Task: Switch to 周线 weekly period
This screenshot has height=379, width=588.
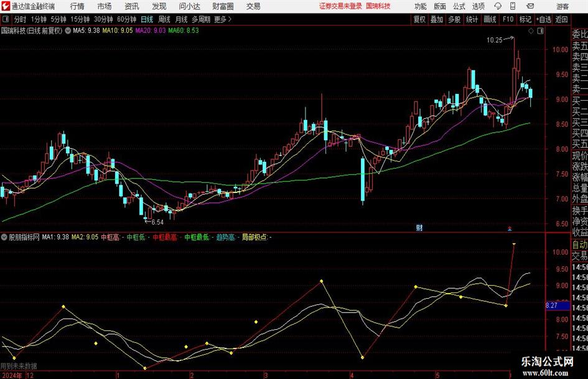Action: pos(164,19)
